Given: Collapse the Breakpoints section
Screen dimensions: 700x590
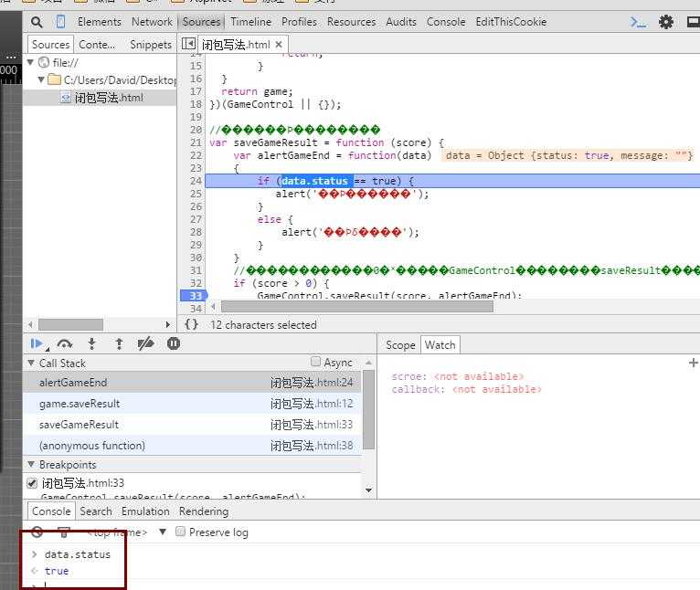Looking at the screenshot, I should (x=31, y=464).
